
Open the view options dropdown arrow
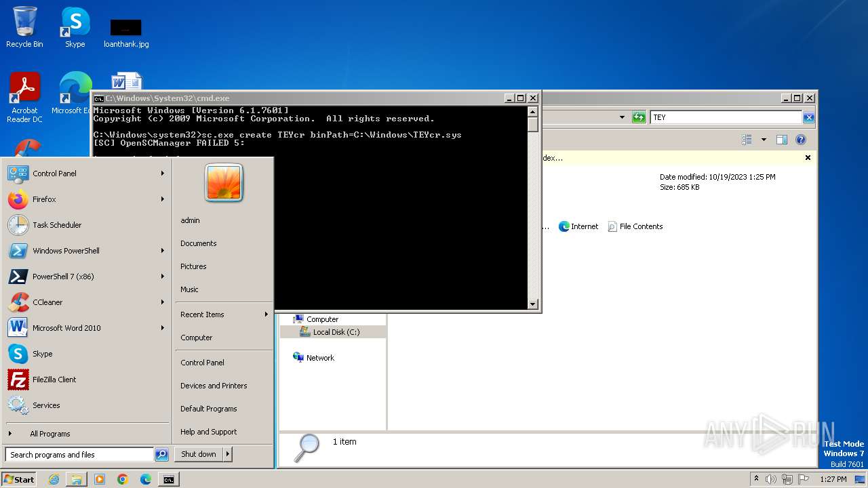tap(764, 140)
